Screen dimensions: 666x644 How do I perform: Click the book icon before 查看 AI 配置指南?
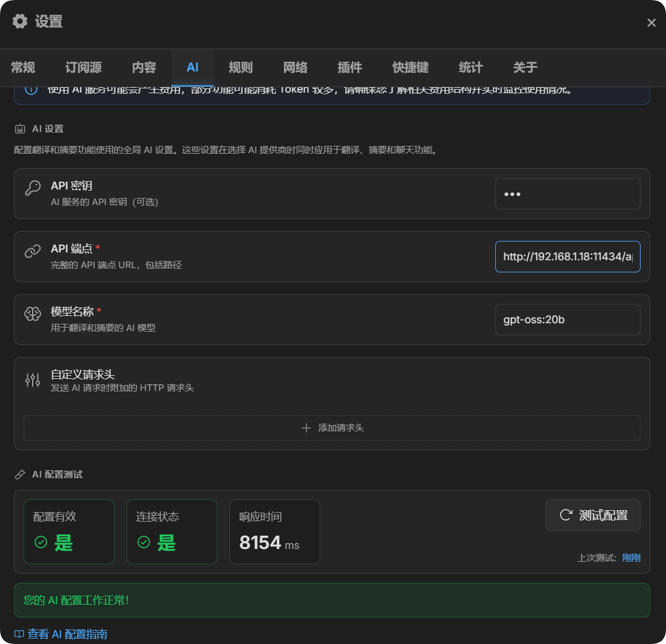click(21, 634)
